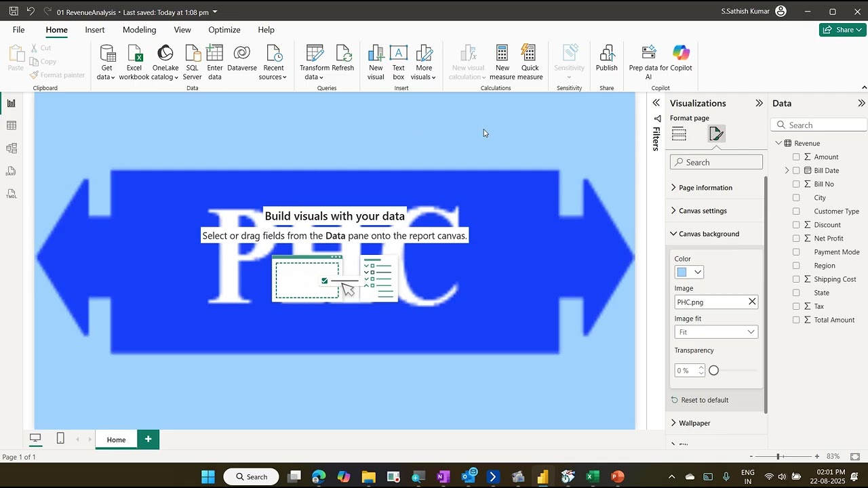Viewport: 868px width, 488px height.
Task: Collapse the Data pane
Action: tap(861, 103)
